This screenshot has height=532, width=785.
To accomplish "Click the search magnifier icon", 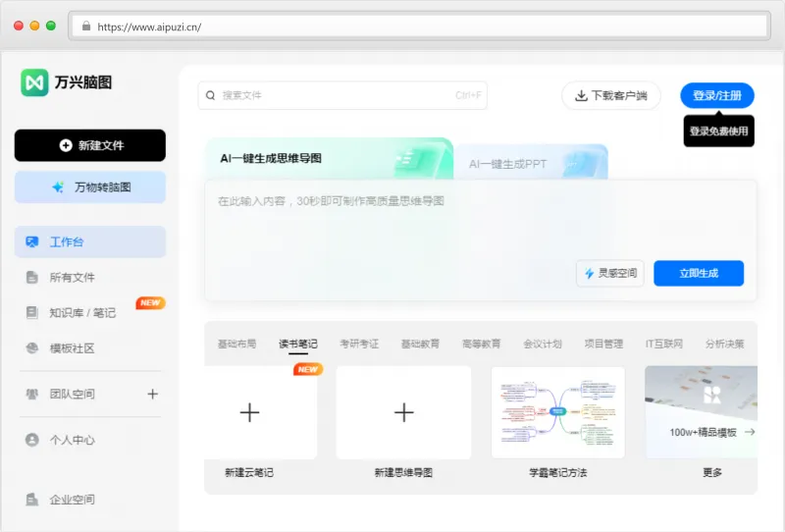I will click(x=211, y=95).
